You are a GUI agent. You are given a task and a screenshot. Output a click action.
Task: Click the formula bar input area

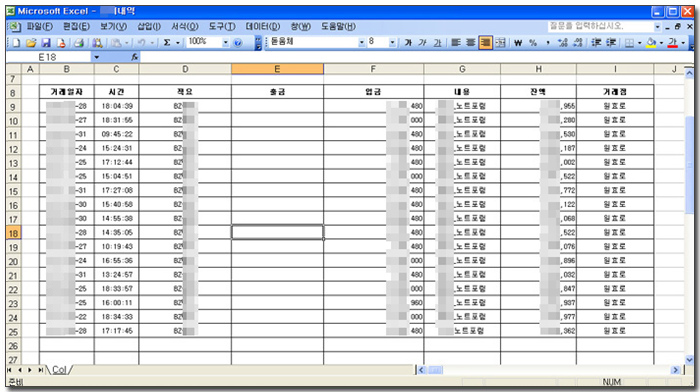click(415, 57)
